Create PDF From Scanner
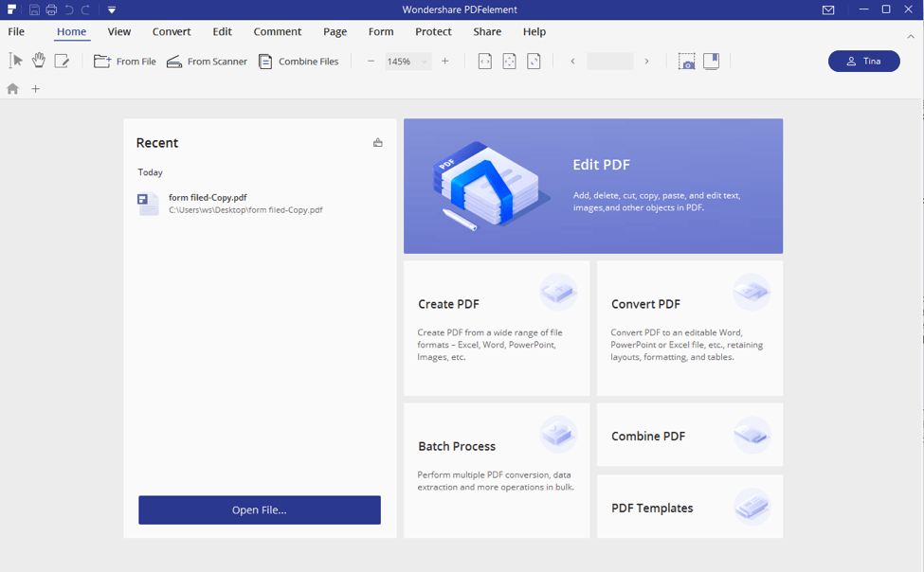924x572 pixels. pos(207,62)
